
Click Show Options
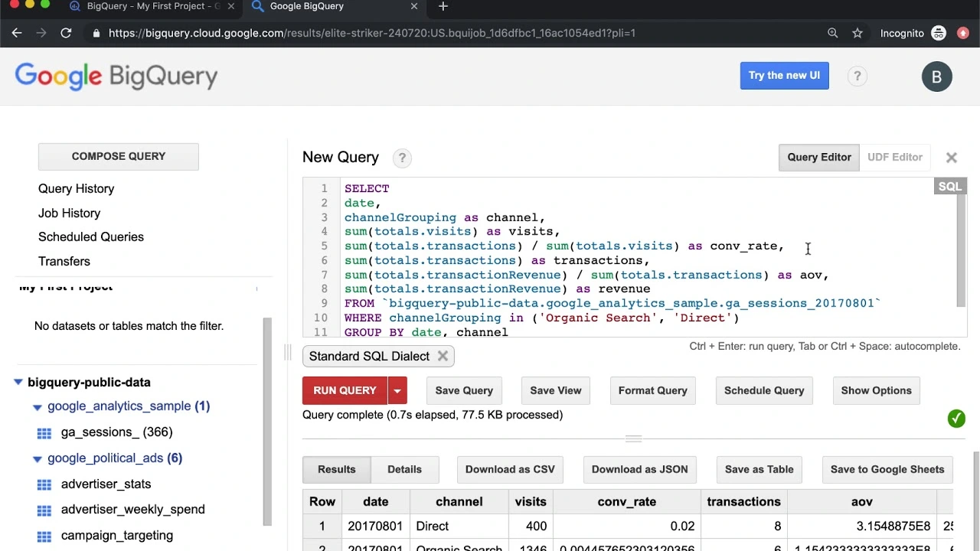tap(877, 390)
